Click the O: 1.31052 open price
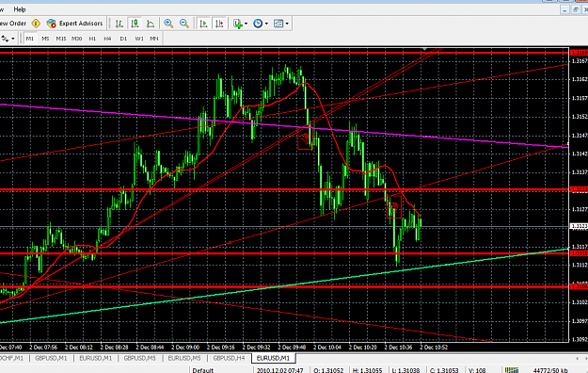 click(x=328, y=370)
